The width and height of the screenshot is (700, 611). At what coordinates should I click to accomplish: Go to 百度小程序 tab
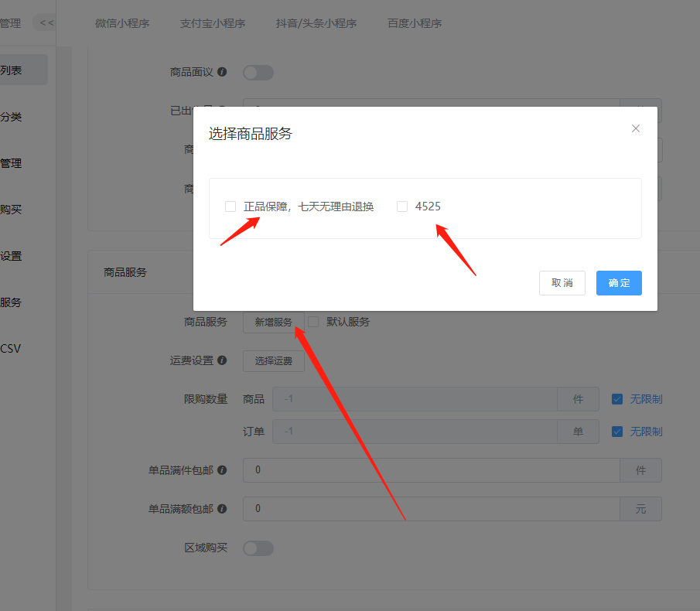point(415,23)
